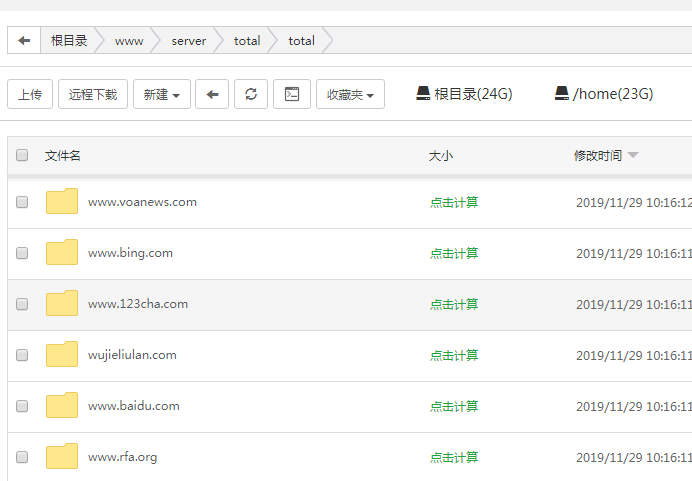
Task: Refresh the file list
Action: point(251,94)
